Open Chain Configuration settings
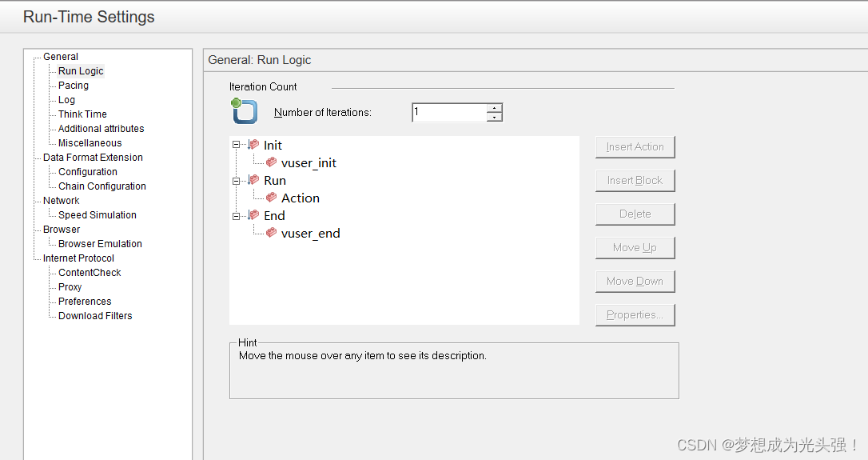Viewport: 868px width, 460px height. click(102, 186)
